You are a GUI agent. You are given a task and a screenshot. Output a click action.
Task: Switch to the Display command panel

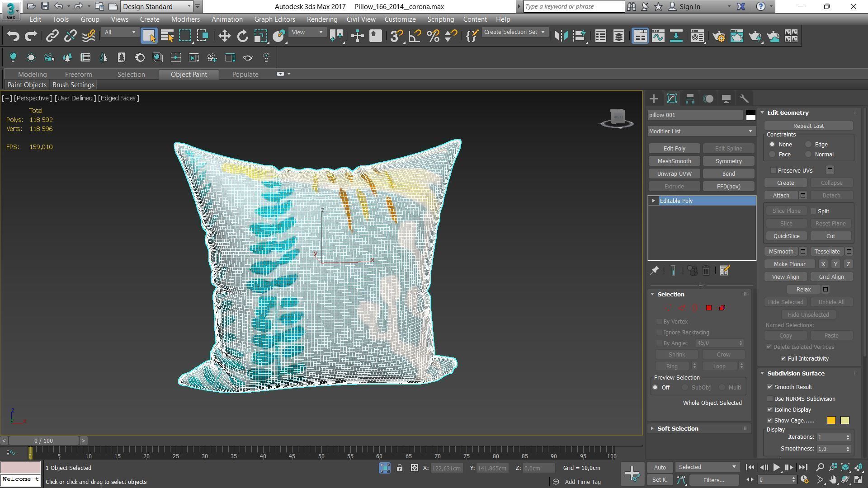click(x=726, y=99)
